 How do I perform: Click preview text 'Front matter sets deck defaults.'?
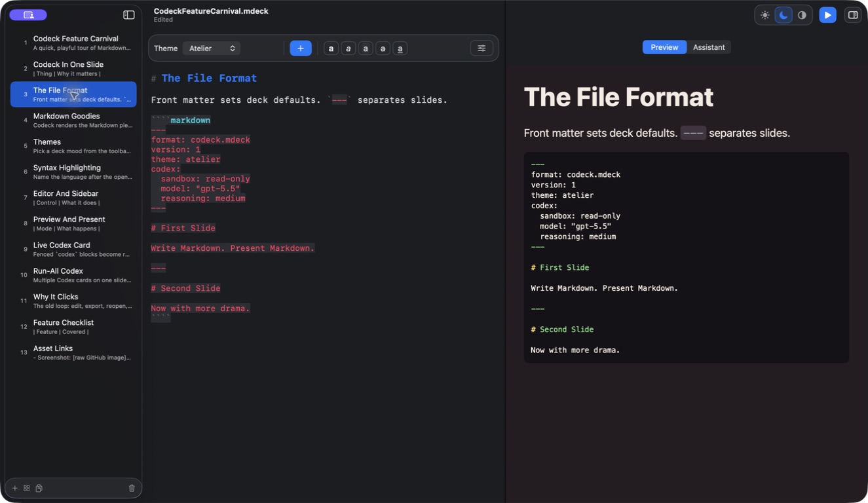601,133
